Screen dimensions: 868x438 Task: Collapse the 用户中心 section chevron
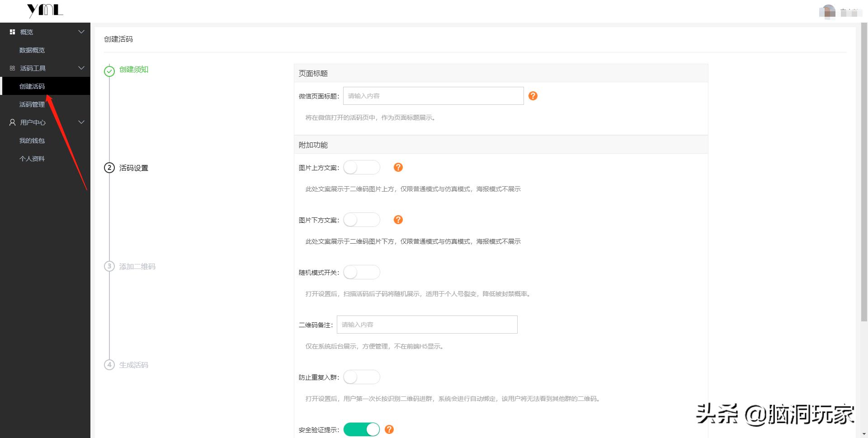[81, 122]
